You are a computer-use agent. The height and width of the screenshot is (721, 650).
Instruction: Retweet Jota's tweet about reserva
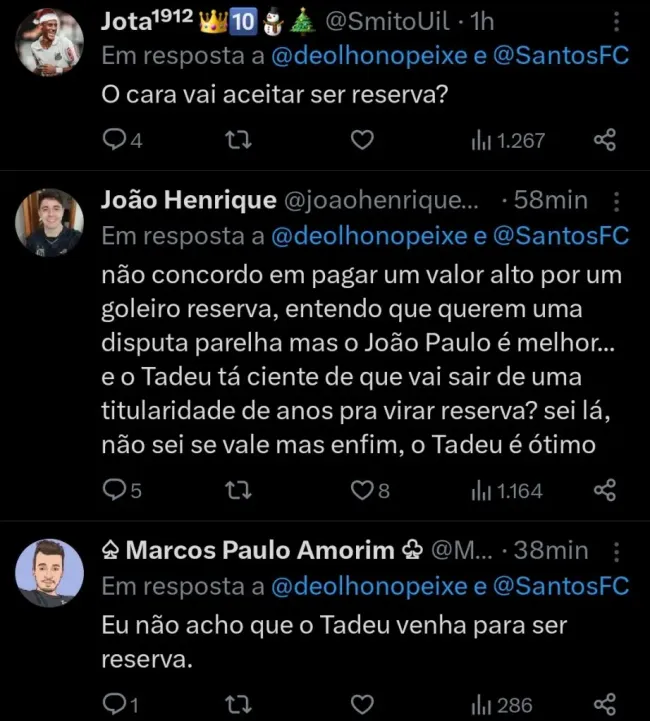(x=239, y=140)
